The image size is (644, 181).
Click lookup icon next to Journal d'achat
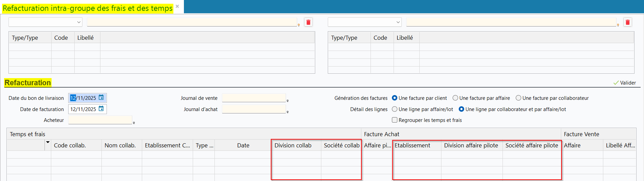(x=287, y=112)
